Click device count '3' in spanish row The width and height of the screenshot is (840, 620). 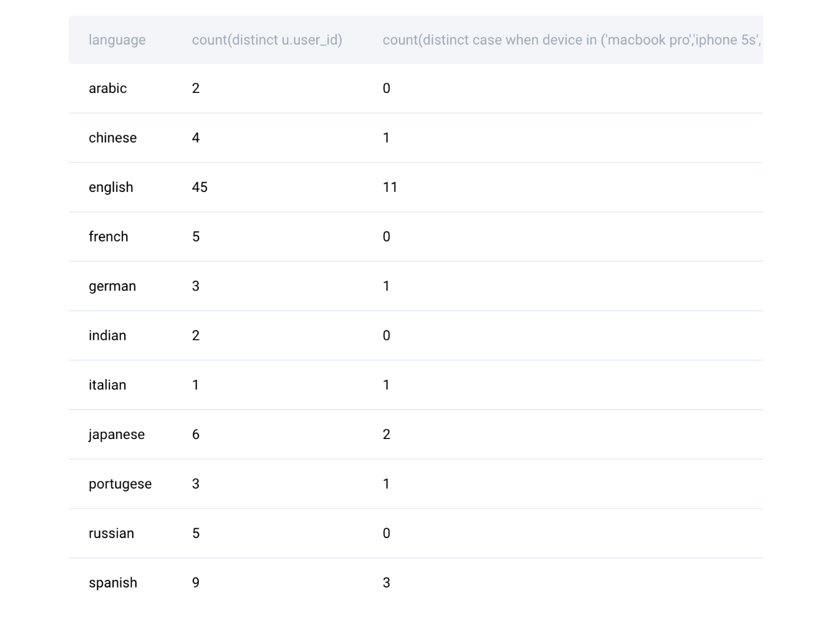[x=387, y=583]
